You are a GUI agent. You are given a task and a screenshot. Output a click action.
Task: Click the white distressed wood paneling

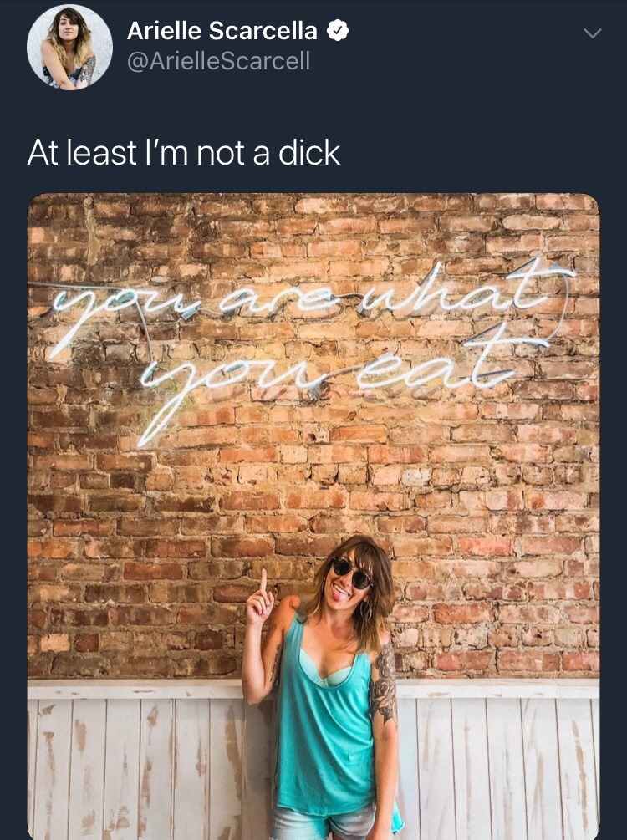coord(140,761)
